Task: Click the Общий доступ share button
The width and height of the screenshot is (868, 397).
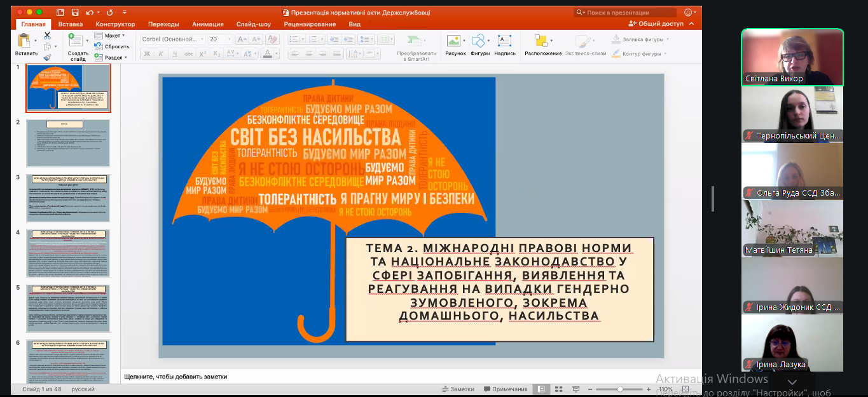Action: [x=656, y=24]
